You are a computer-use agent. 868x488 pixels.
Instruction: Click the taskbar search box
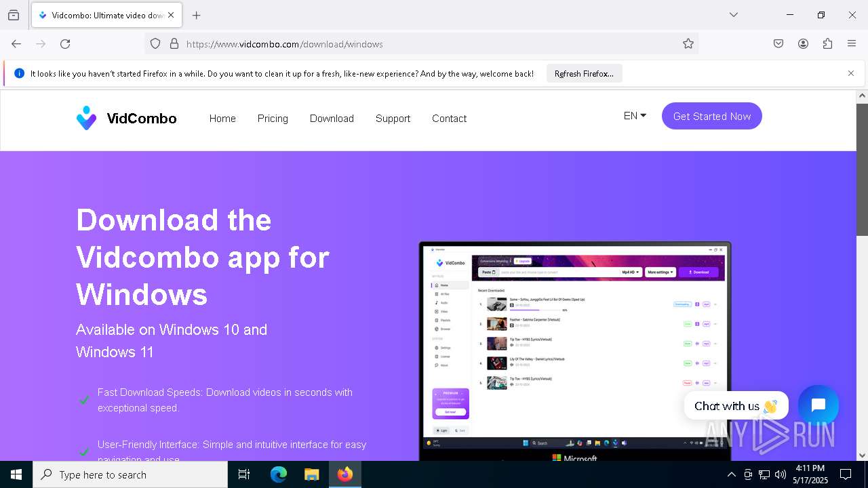tap(130, 474)
